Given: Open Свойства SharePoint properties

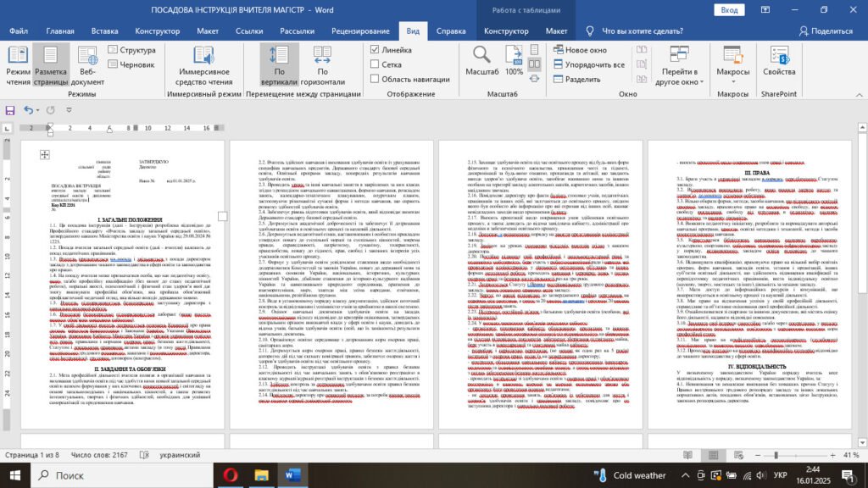Looking at the screenshot, I should tap(779, 61).
